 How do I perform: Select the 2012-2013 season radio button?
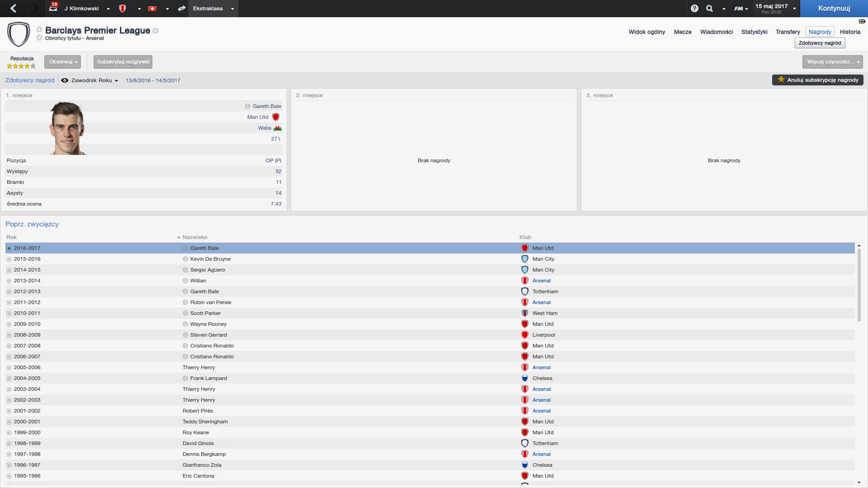click(9, 291)
